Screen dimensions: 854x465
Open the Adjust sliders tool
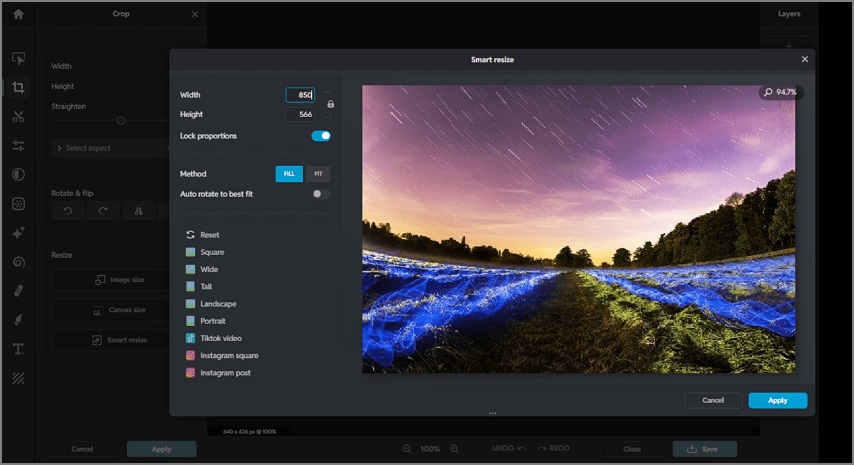coord(19,145)
